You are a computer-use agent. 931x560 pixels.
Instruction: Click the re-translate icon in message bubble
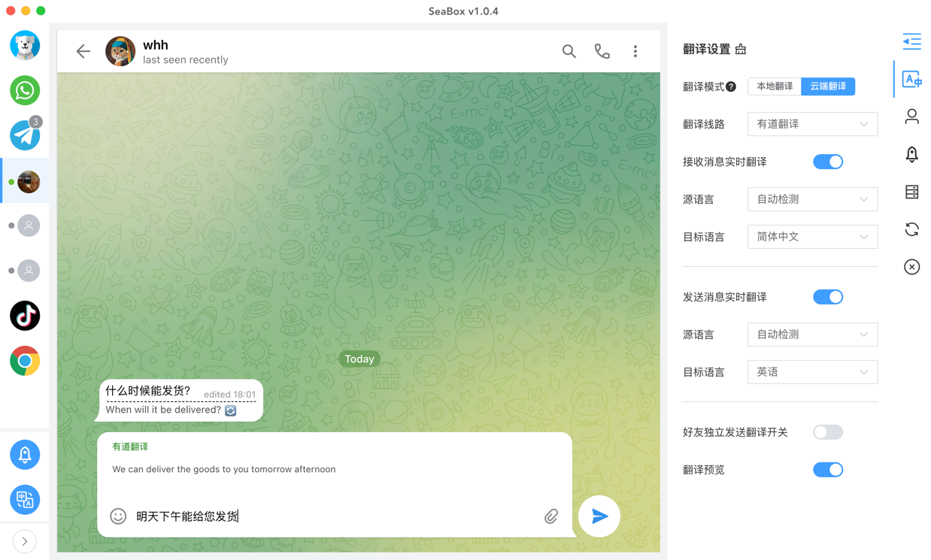(x=231, y=410)
